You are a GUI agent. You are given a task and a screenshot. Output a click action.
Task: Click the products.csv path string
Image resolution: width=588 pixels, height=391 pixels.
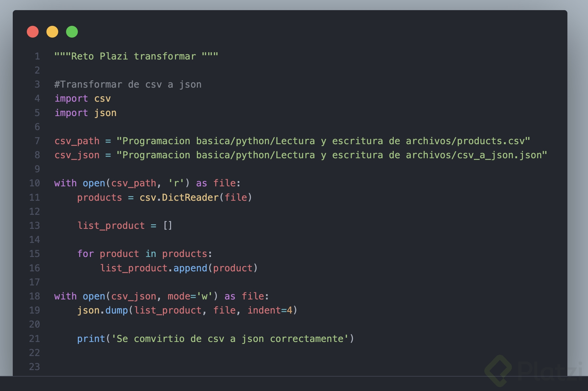(323, 141)
